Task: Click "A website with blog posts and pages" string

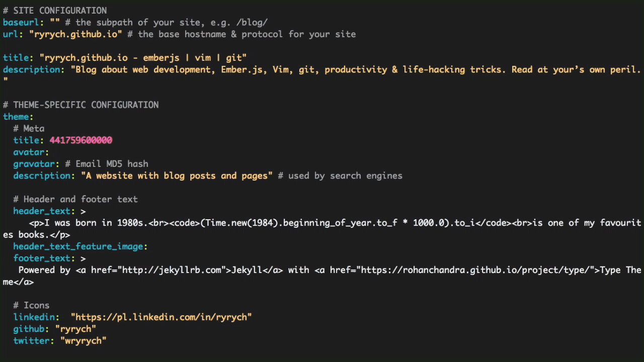Action: 177,175
